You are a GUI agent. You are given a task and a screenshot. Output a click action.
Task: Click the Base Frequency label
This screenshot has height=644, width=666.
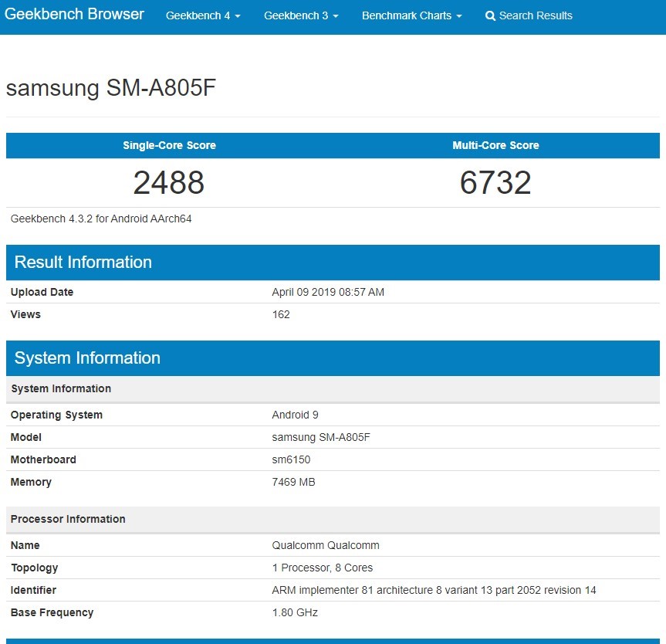pos(52,612)
